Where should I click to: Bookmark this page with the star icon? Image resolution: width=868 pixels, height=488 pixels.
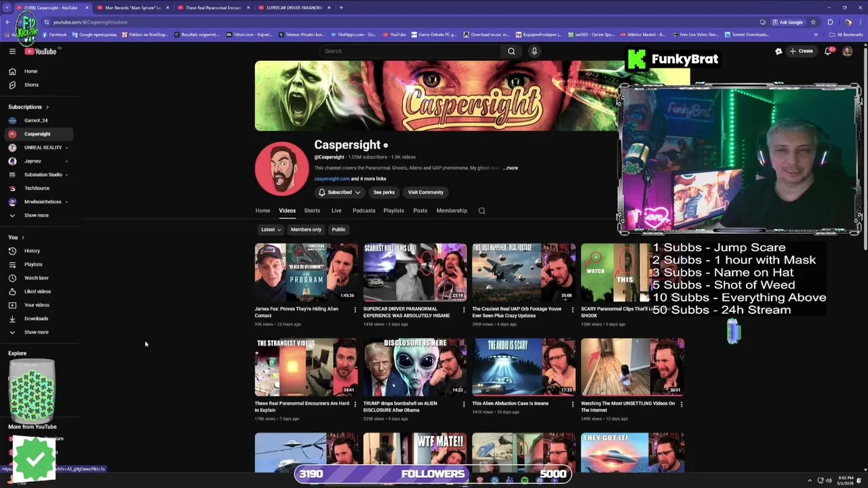coord(814,22)
